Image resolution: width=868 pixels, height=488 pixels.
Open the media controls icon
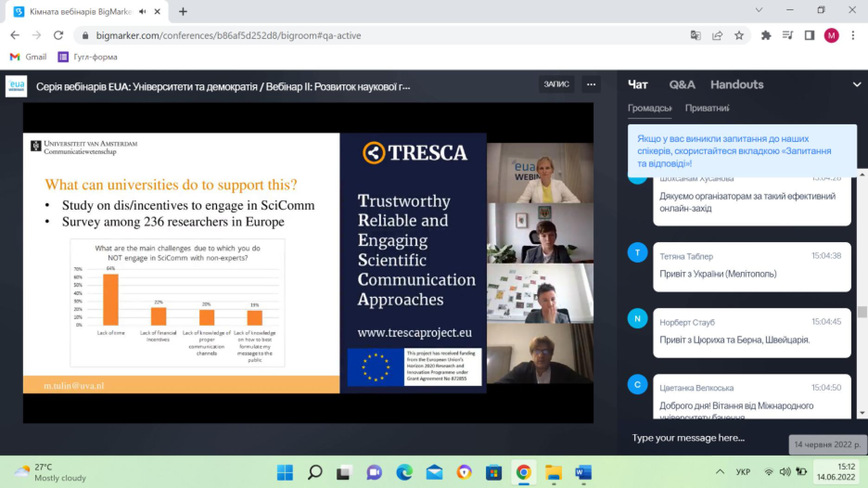click(x=788, y=35)
